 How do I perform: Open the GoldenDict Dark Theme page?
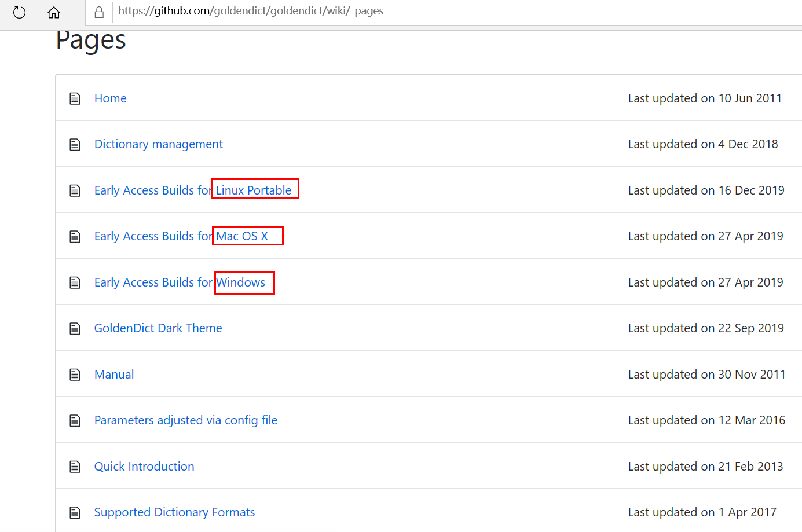pos(158,328)
